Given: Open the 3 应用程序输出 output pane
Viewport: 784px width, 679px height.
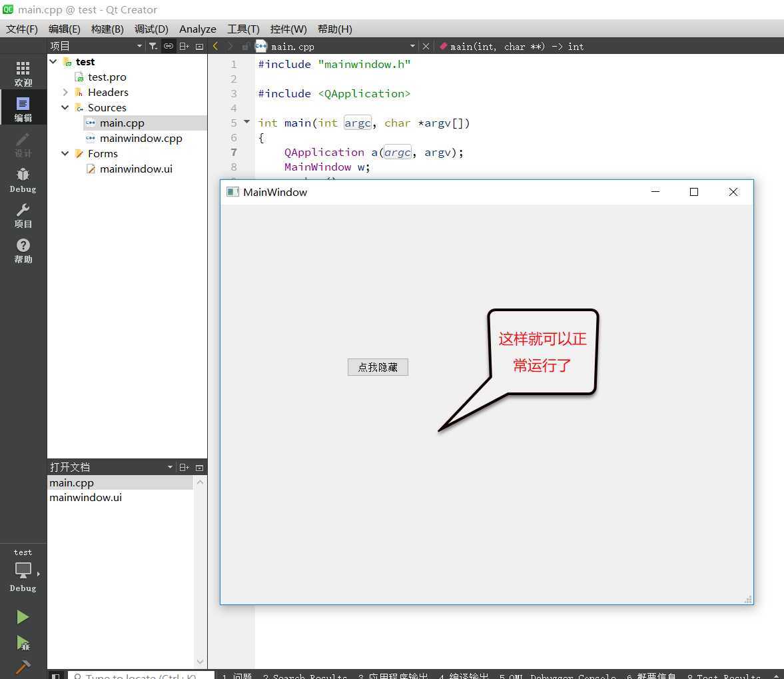Looking at the screenshot, I should coord(394,676).
